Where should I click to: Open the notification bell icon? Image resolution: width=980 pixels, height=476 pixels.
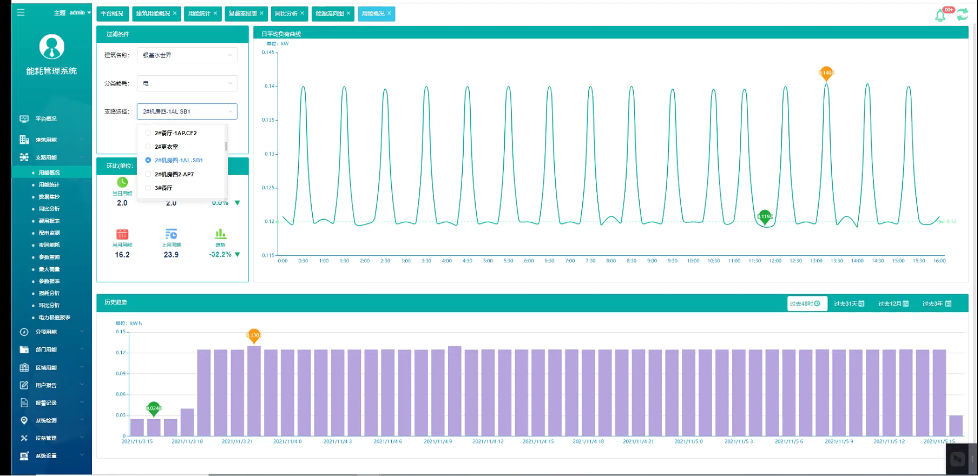[x=941, y=15]
